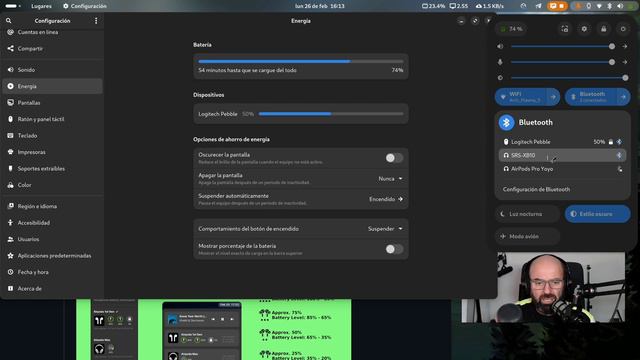This screenshot has height=360, width=640.
Task: Open the clock date menu
Action: click(320, 6)
